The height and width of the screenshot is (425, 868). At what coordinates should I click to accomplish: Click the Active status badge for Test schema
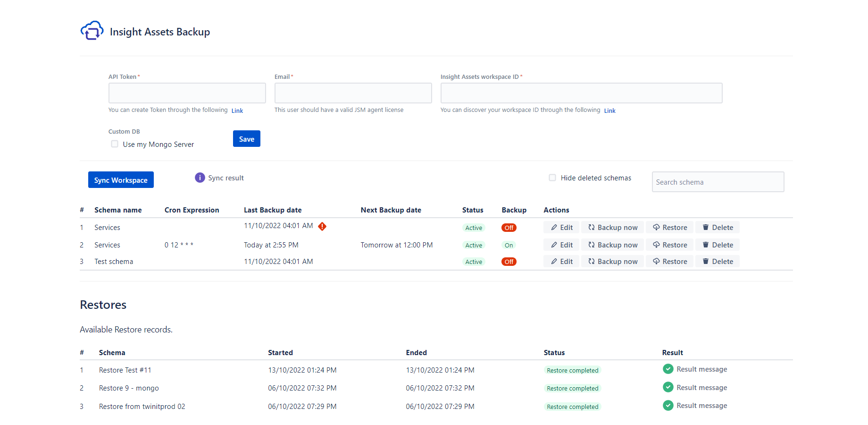pyautogui.click(x=474, y=262)
